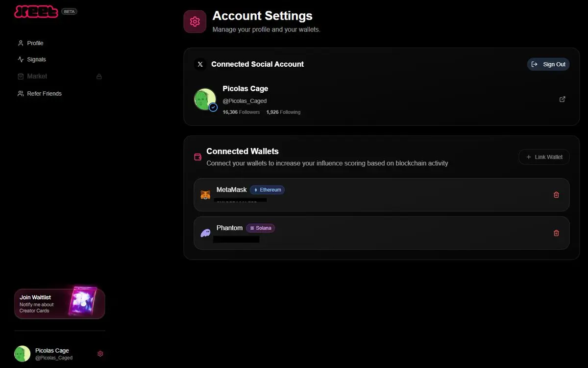Open Picolas Cage profile avatar
The image size is (588, 368).
(x=205, y=99)
